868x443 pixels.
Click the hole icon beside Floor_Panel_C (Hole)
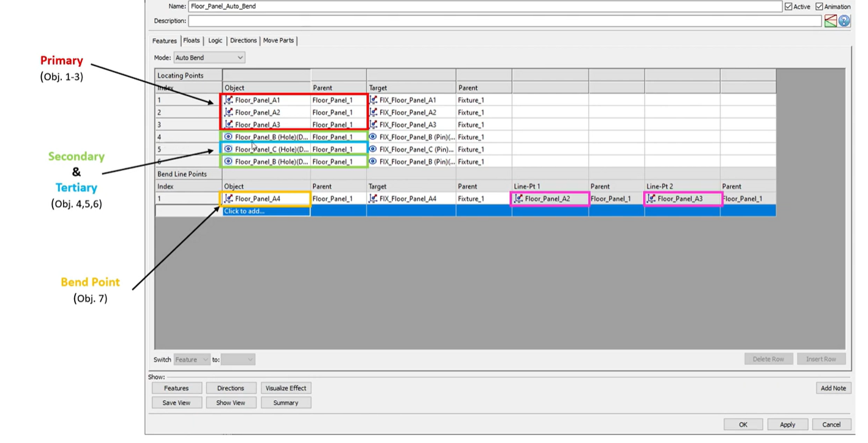pyautogui.click(x=228, y=149)
